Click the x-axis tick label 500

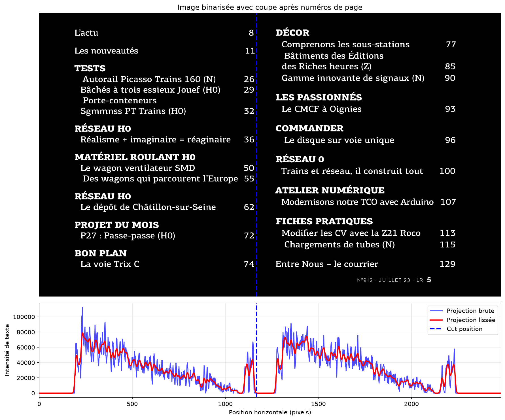point(132,404)
